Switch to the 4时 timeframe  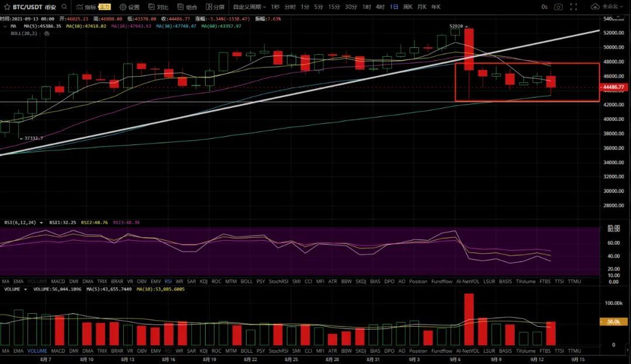(380, 7)
